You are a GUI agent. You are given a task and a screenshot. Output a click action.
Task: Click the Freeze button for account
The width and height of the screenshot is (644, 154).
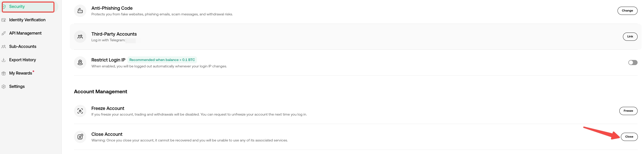[x=628, y=111]
